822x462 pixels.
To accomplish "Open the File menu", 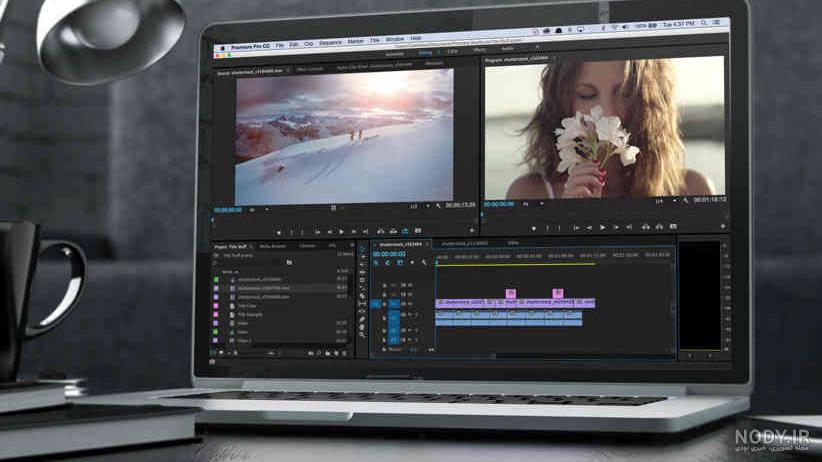I will pos(279,45).
